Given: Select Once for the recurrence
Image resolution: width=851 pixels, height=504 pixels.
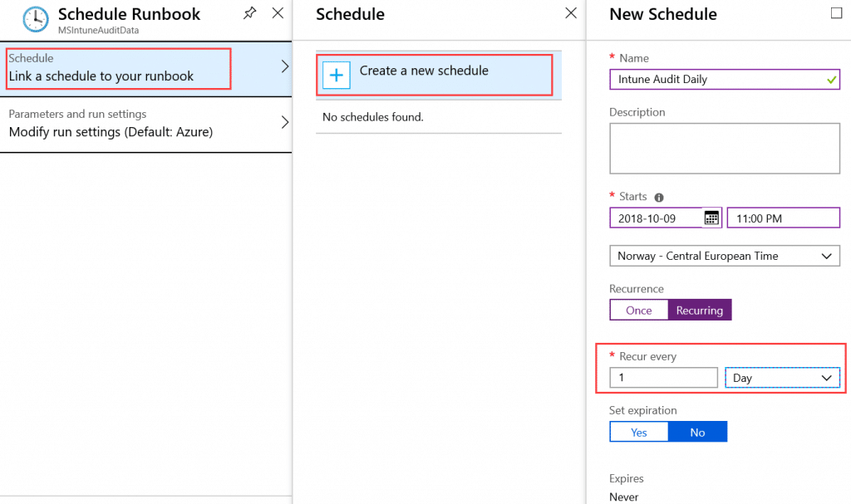Looking at the screenshot, I should [638, 309].
